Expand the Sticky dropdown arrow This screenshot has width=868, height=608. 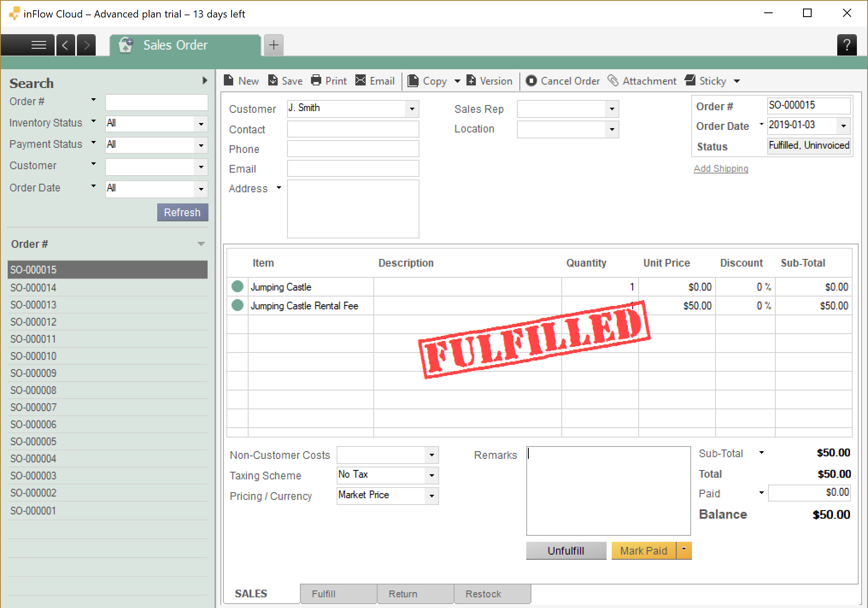coord(737,81)
